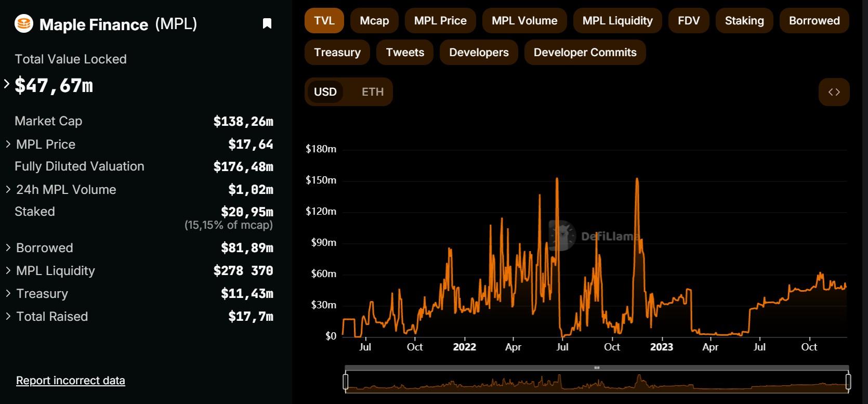This screenshot has height=404, width=868.
Task: Enable the Developer Commits chart series
Action: (x=585, y=53)
